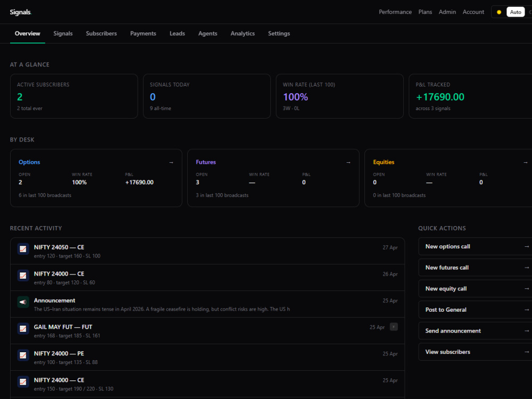Click the Announcement activity title
The image size is (532, 399).
(x=54, y=301)
